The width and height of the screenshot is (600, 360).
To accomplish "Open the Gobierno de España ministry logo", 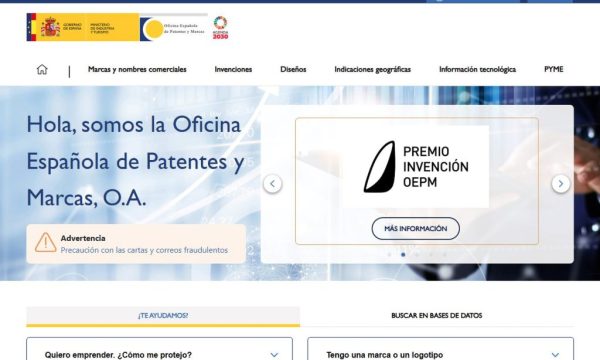I will click(x=83, y=27).
